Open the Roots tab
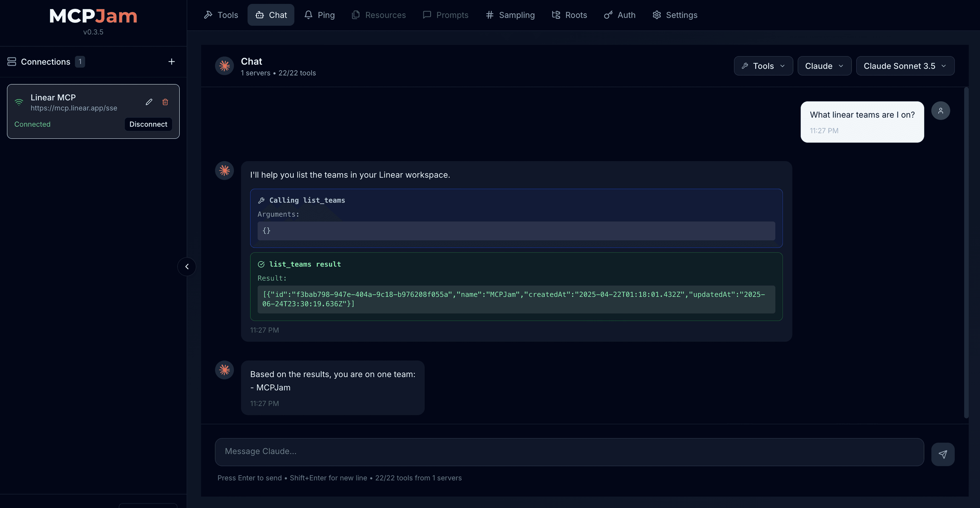The height and width of the screenshot is (508, 980). pyautogui.click(x=569, y=15)
